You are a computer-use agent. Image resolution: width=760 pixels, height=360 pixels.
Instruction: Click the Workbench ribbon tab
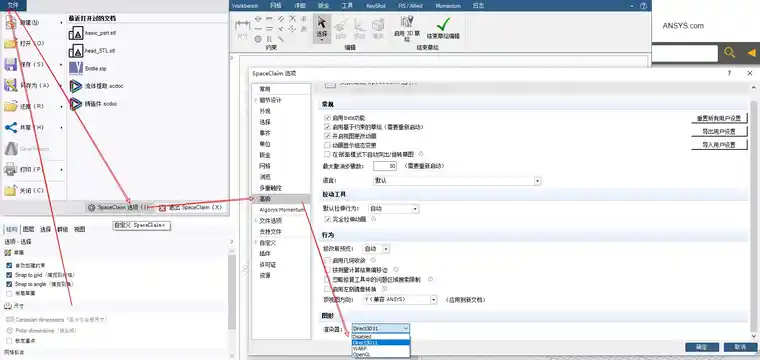coord(244,6)
